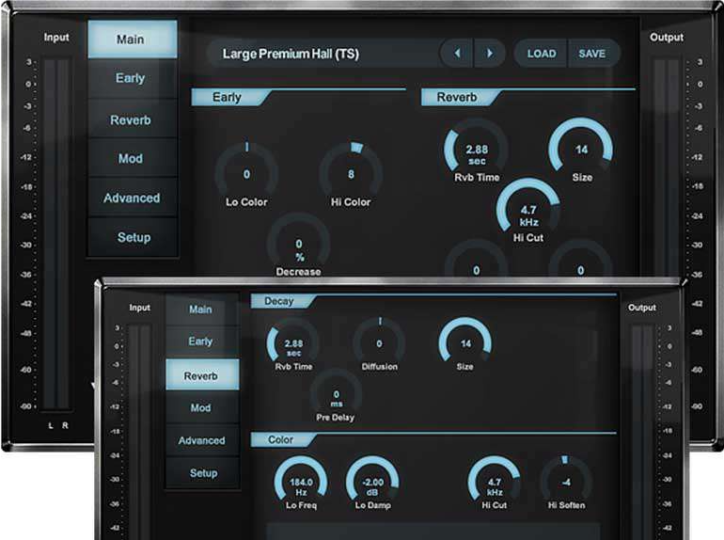Click the Hi Soften knob
This screenshot has height=540, width=724.
565,481
